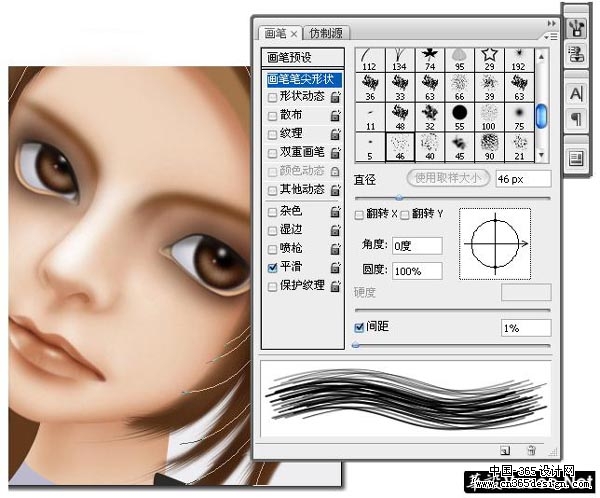Toggle lock for 纹理 setting
The width and height of the screenshot is (600, 498).
pyautogui.click(x=335, y=134)
